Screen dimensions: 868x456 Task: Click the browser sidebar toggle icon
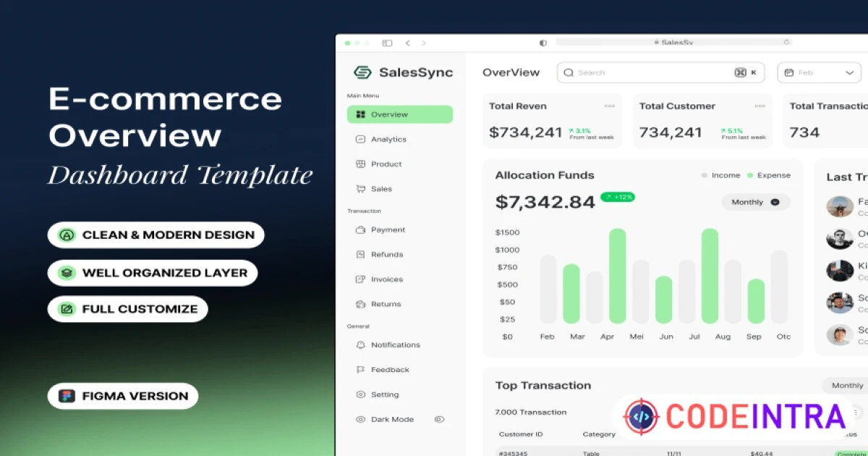tap(387, 43)
